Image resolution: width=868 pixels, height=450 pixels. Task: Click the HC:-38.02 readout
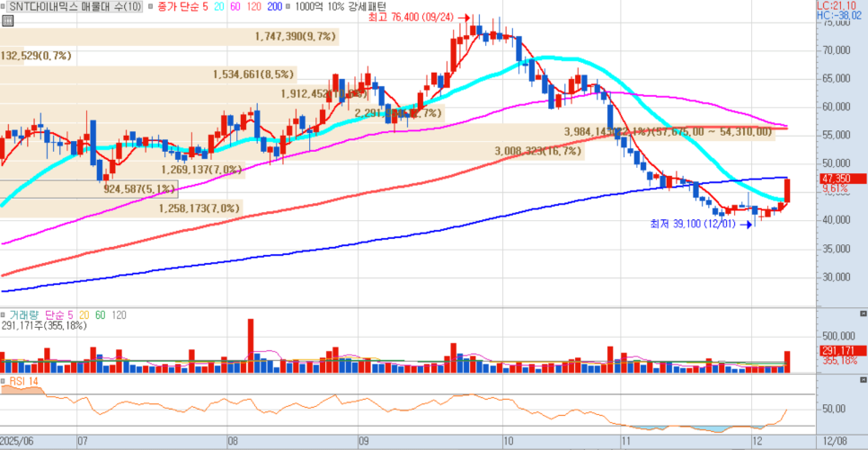839,15
